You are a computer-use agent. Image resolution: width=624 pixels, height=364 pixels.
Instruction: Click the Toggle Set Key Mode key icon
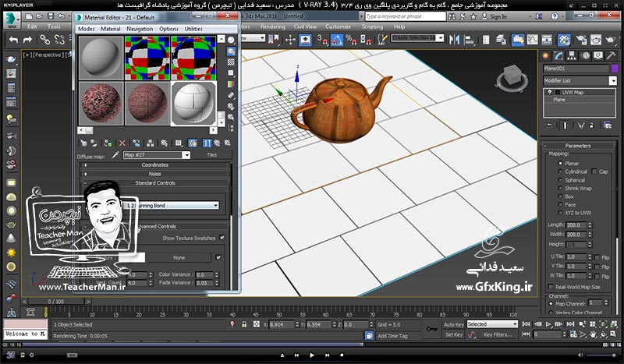(x=432, y=330)
